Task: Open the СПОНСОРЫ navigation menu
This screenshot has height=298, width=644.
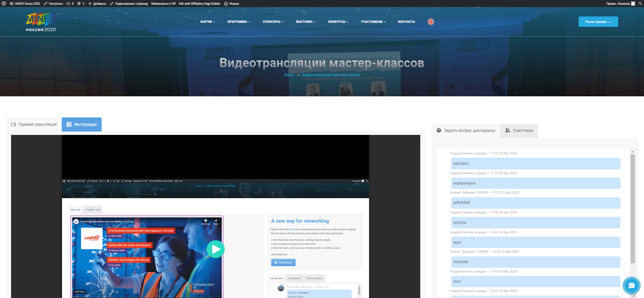Action: click(273, 22)
